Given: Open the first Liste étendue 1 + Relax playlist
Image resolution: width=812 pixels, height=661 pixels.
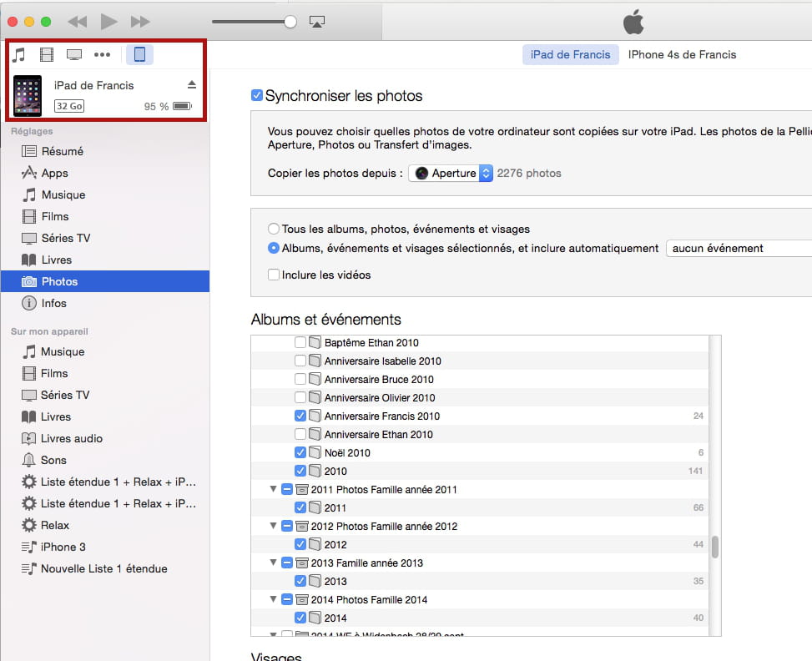Looking at the screenshot, I should coord(108,482).
